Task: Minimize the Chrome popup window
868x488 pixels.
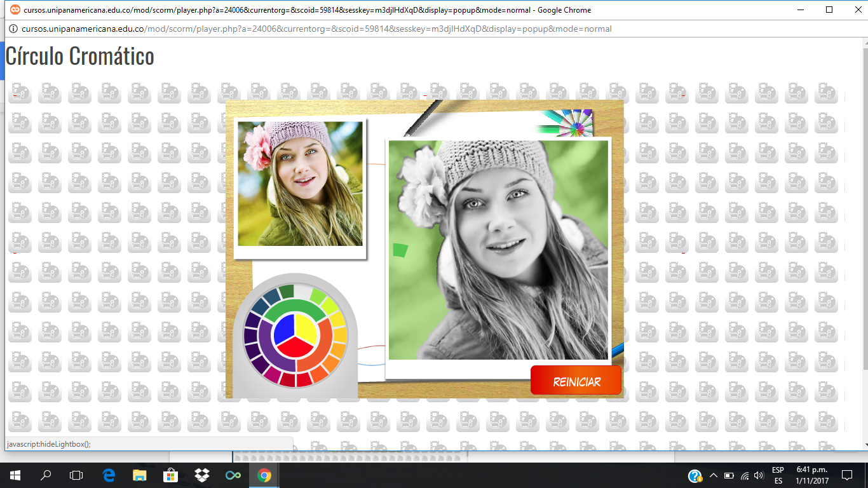Action: pos(801,10)
